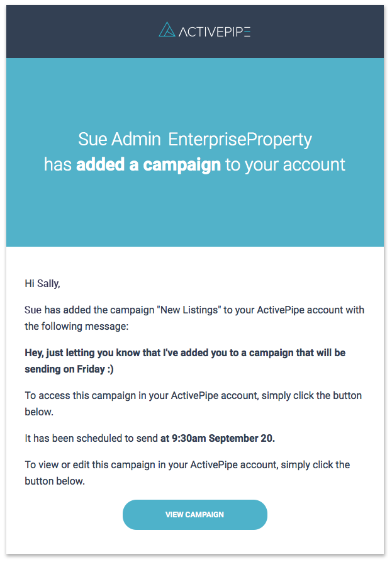Click the "New Listings" campaign name
Image resolution: width=392 pixels, height=562 pixels.
189,310
